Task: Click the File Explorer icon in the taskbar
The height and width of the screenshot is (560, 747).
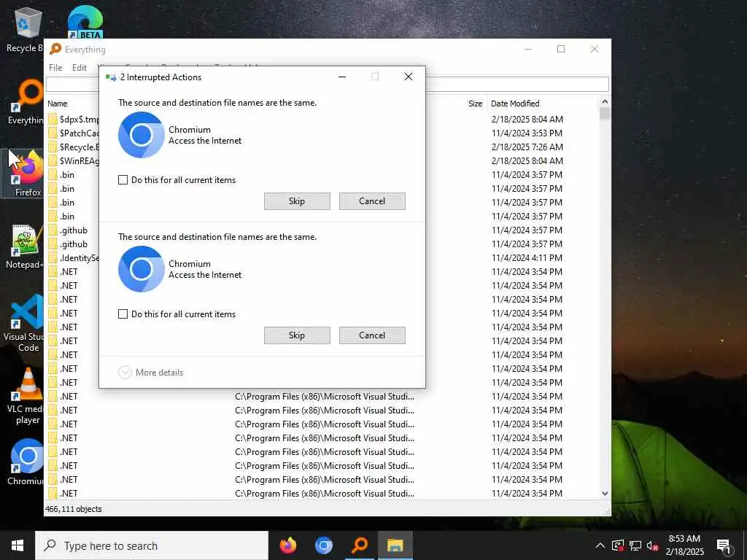Action: click(x=395, y=545)
